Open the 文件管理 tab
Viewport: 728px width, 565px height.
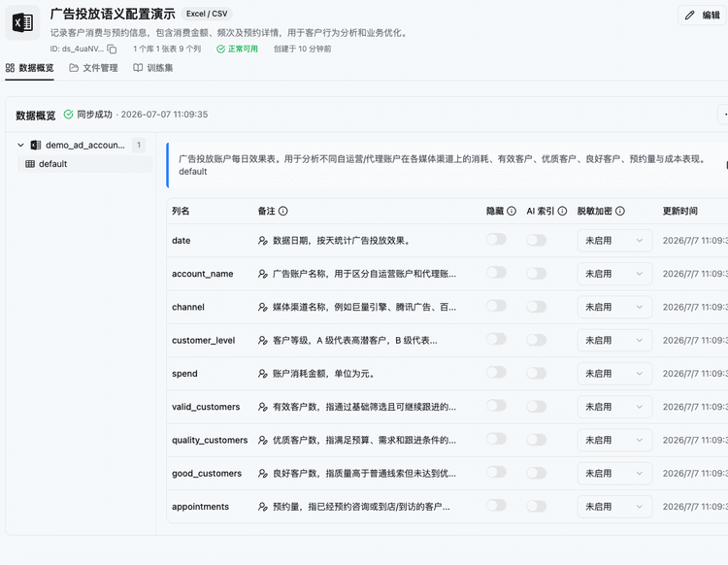click(x=93, y=68)
